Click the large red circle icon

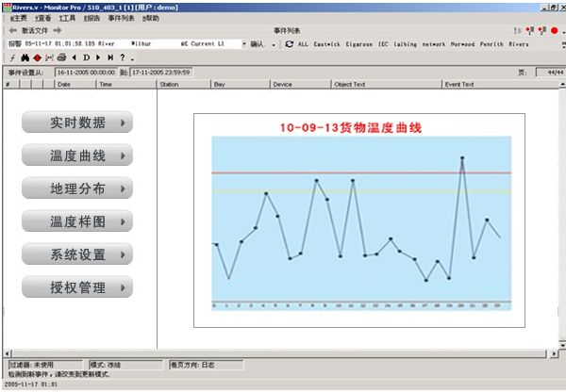pos(554,30)
